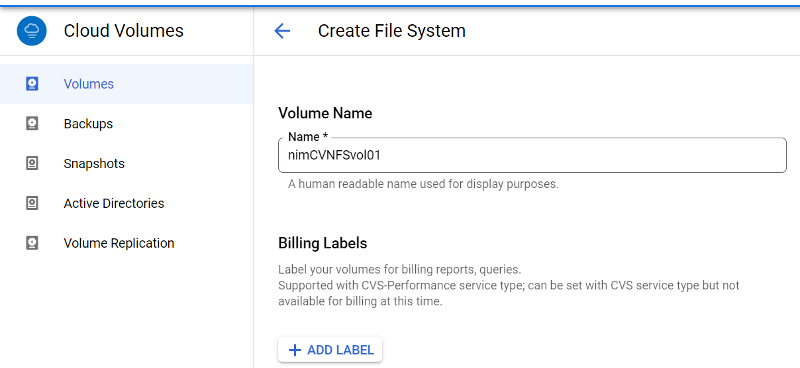The width and height of the screenshot is (800, 368).
Task: Click the Backups disk icon
Action: click(32, 124)
